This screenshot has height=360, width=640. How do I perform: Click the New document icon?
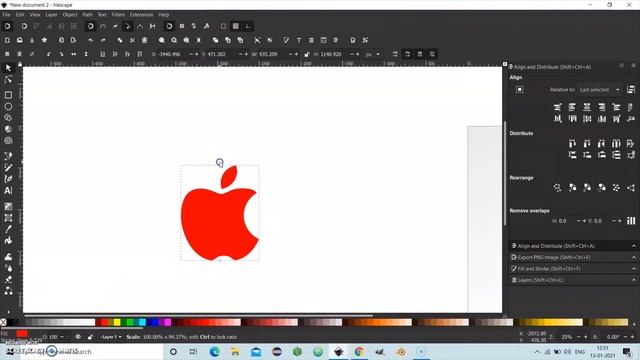(7, 40)
